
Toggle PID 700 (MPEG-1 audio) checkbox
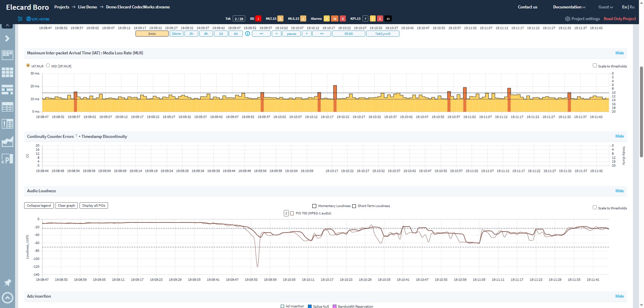[x=292, y=213]
